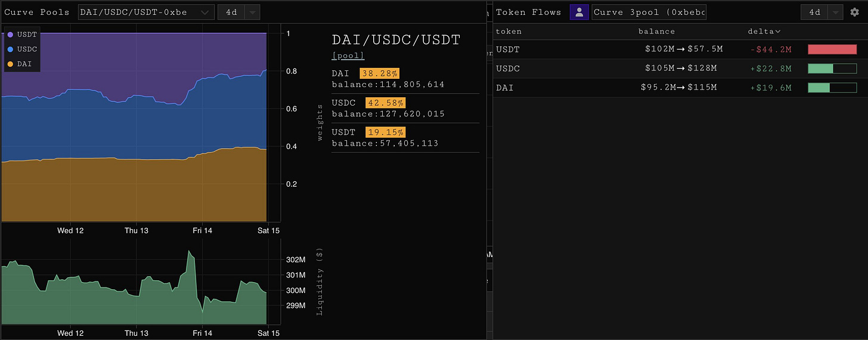Screen dimensions: 868x340
Task: Click the DAI/USDC/USDT pool heading
Action: [396, 40]
